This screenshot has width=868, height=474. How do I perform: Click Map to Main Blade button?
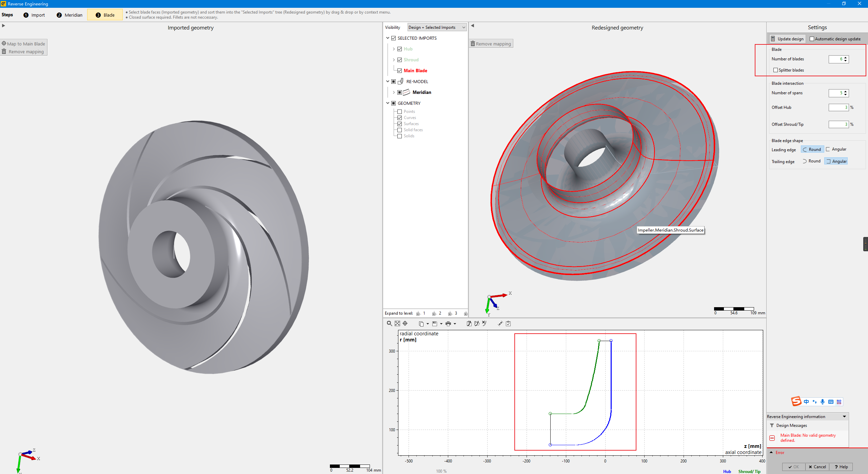coord(23,44)
